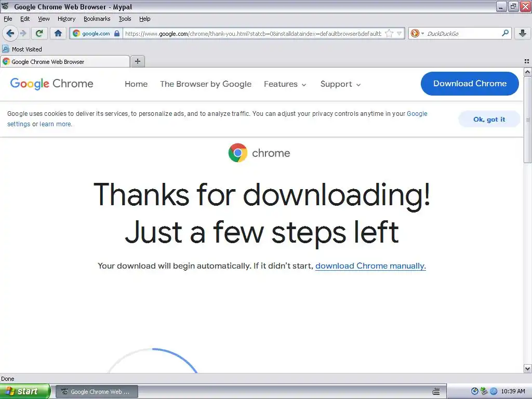Click the first blue system tray icon
Screen dimensions: 532x399
click(x=474, y=391)
